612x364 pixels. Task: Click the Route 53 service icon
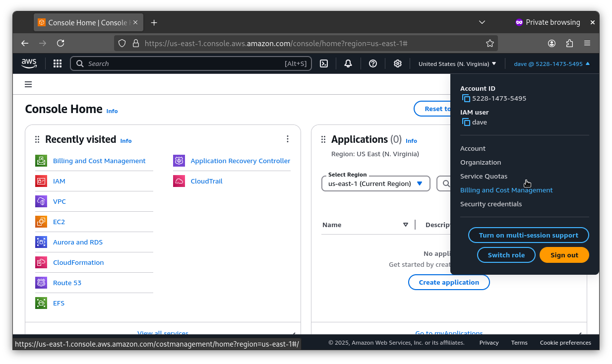coord(41,283)
